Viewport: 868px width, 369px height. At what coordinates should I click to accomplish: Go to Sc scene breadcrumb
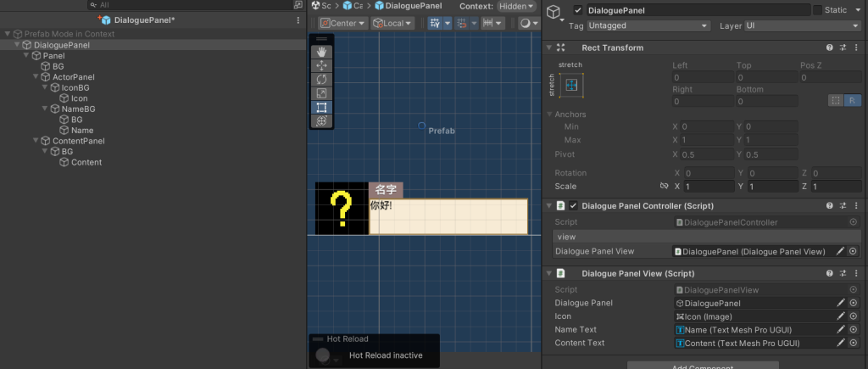321,6
